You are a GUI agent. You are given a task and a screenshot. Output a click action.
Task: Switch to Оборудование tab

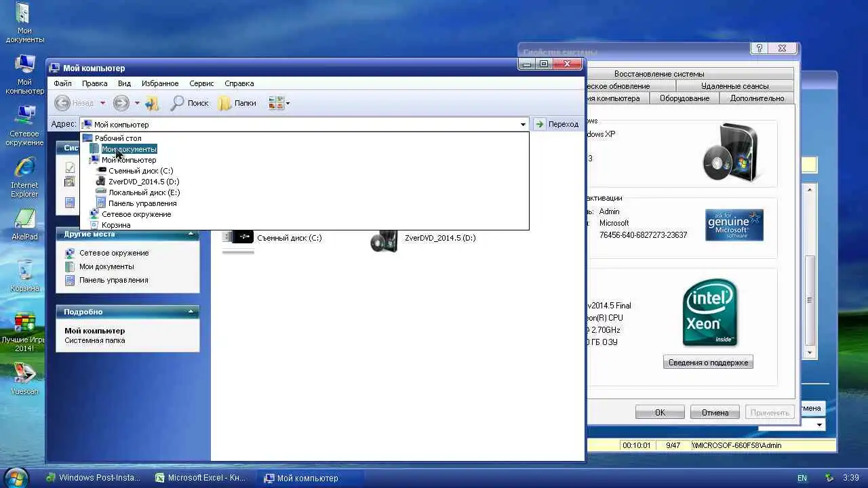click(684, 98)
